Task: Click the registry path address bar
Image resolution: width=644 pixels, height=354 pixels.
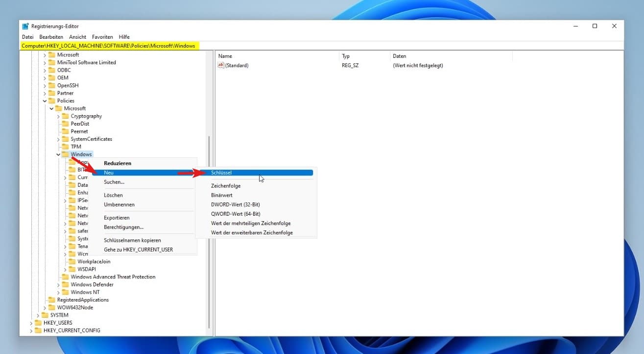Action: pyautogui.click(x=294, y=46)
